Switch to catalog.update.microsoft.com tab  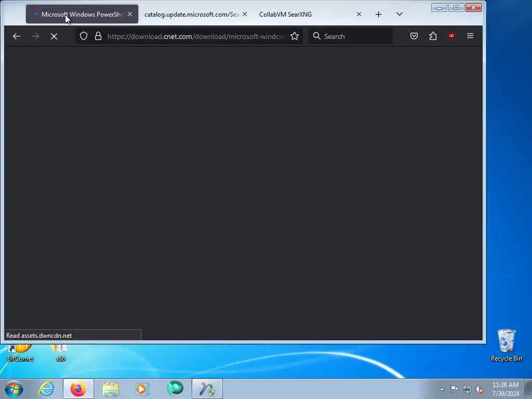point(192,14)
